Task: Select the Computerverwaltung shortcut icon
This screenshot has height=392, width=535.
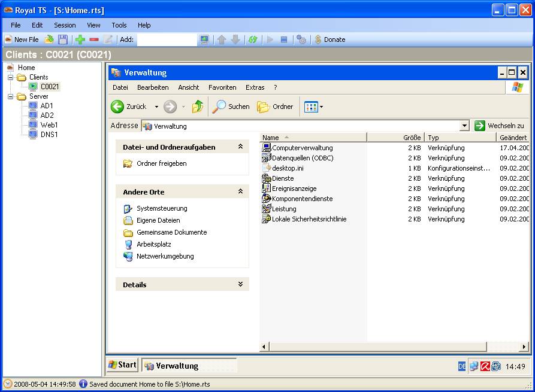Action: point(266,148)
